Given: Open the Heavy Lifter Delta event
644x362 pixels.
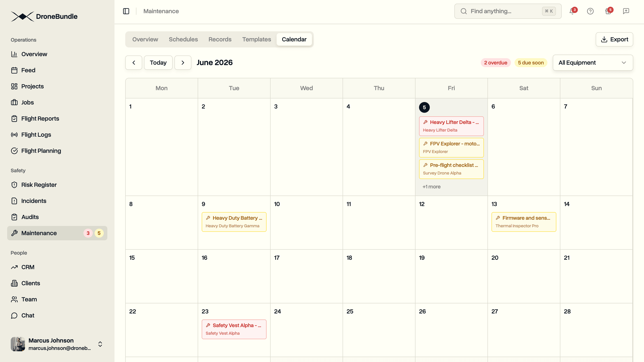Looking at the screenshot, I should tap(451, 126).
